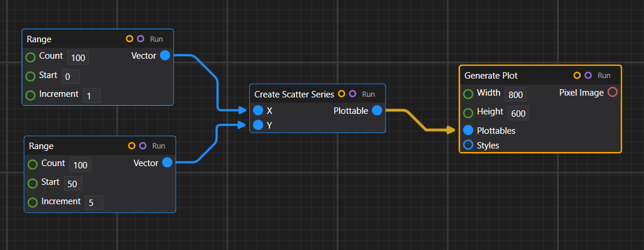Click the Pixel Image label
The width and height of the screenshot is (644, 250).
[x=581, y=93]
